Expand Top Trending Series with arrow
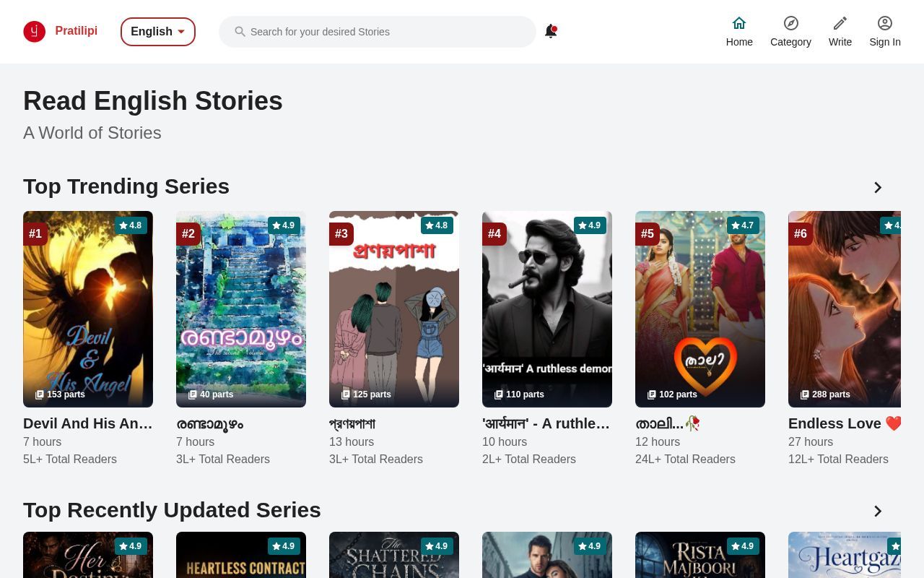 878,188
